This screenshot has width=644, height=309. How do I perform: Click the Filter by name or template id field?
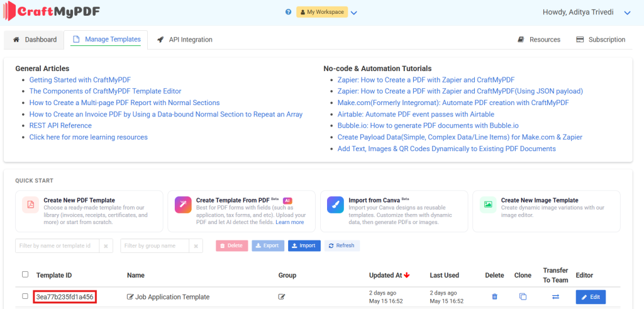(57, 245)
